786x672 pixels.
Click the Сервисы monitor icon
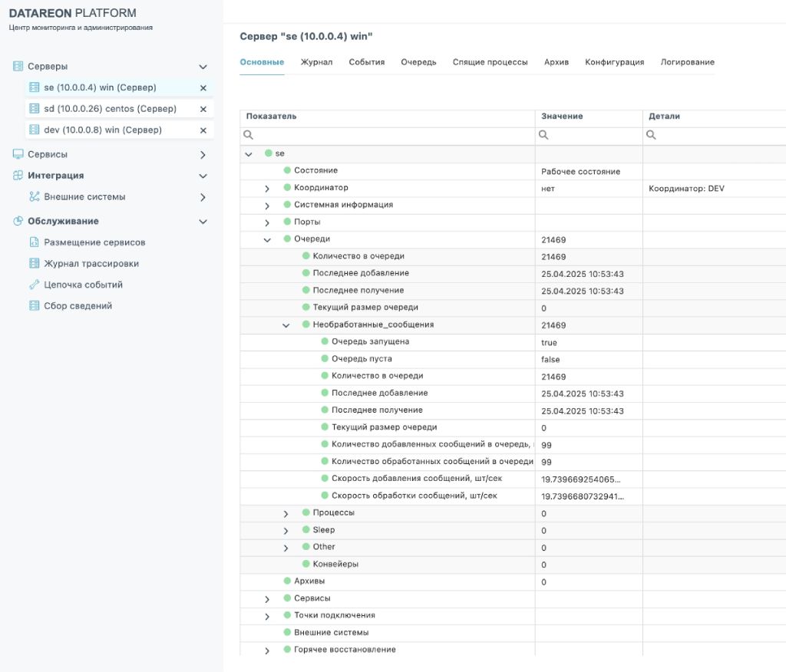(18, 154)
